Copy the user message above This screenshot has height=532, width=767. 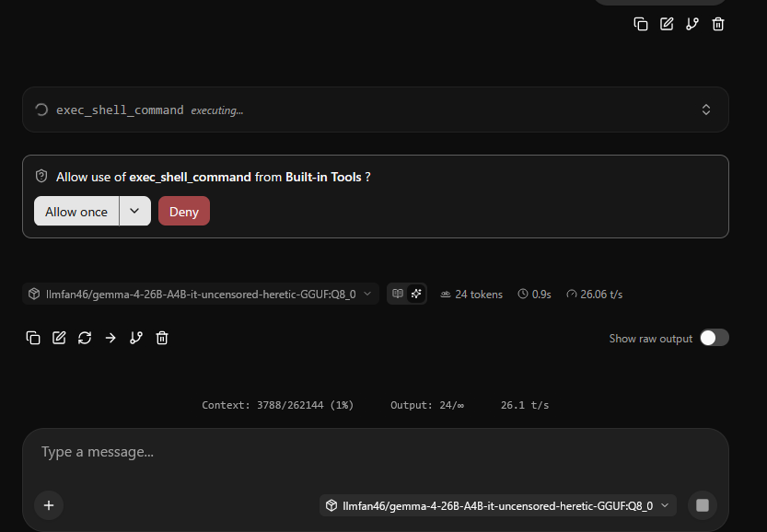(x=640, y=24)
